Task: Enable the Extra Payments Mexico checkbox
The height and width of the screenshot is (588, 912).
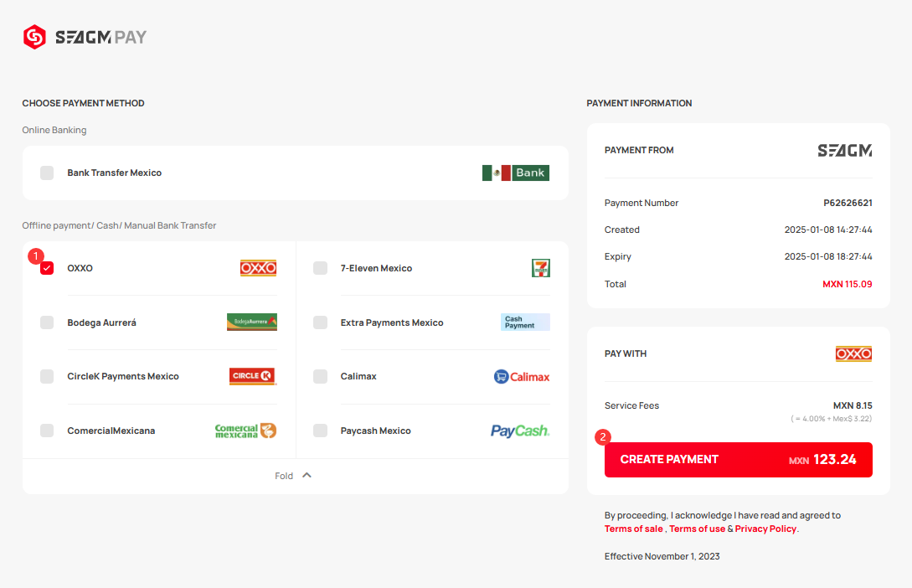Action: click(x=321, y=322)
